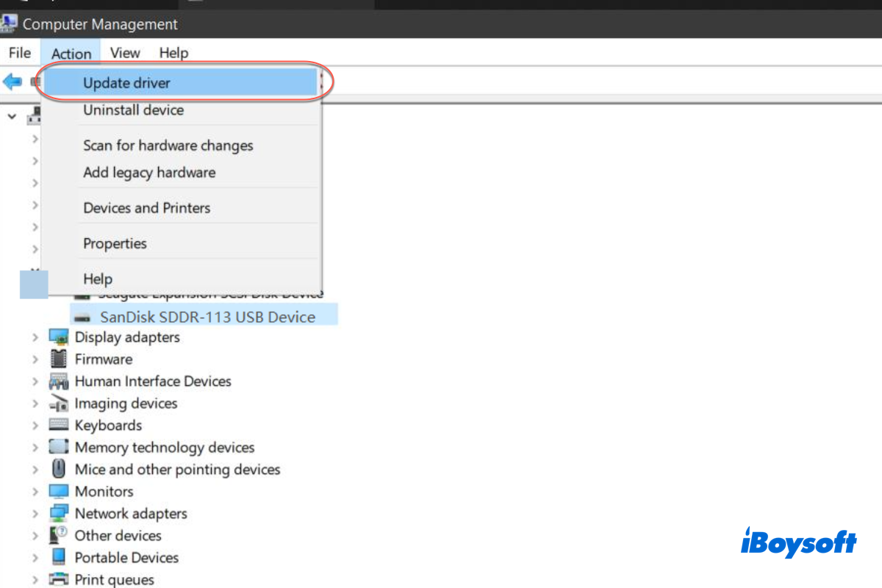Expand the Other devices category
The height and width of the screenshot is (588, 882).
pos(35,535)
